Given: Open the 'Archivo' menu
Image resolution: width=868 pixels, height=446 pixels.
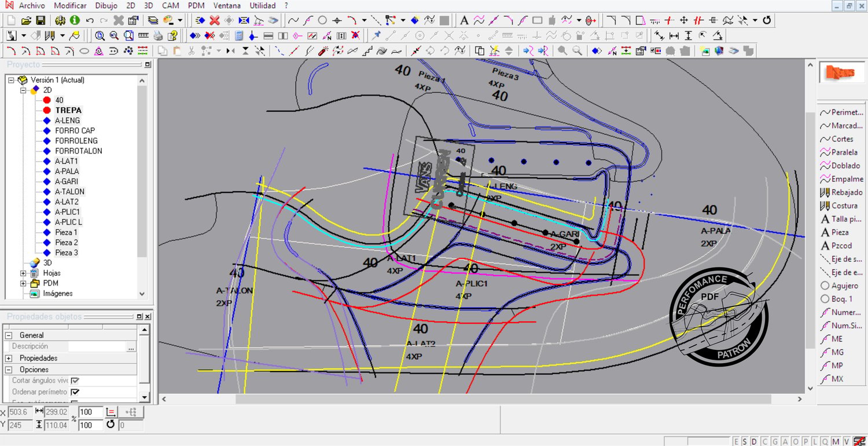Looking at the screenshot, I should pyautogui.click(x=32, y=6).
